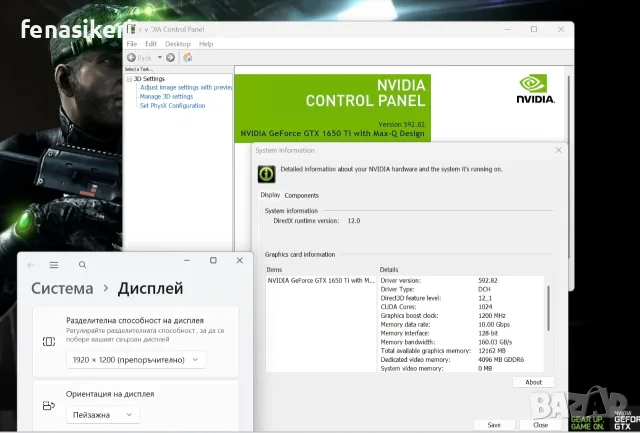The width and height of the screenshot is (640, 433).
Task: Click the green Forward arrow icon
Action: [x=171, y=58]
